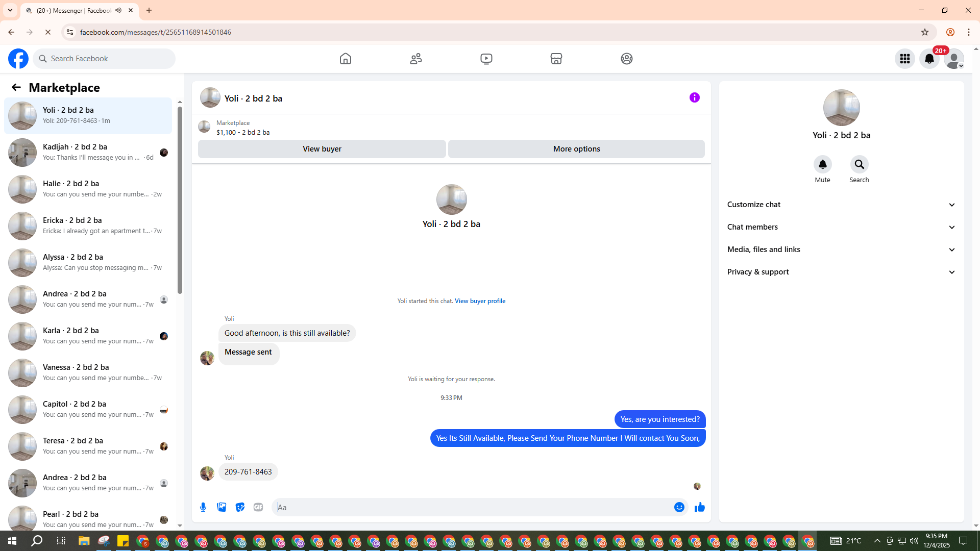Attach a photo using image icon

pyautogui.click(x=222, y=507)
